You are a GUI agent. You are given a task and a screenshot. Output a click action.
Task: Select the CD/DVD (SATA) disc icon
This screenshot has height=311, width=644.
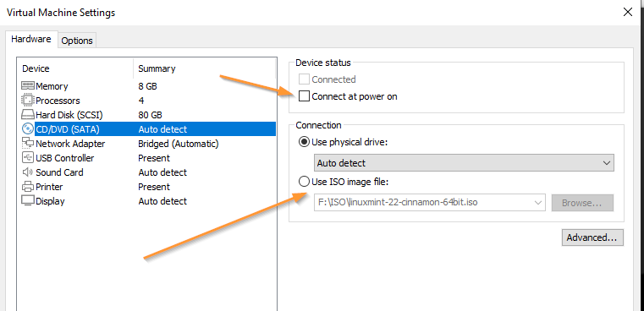pos(28,129)
